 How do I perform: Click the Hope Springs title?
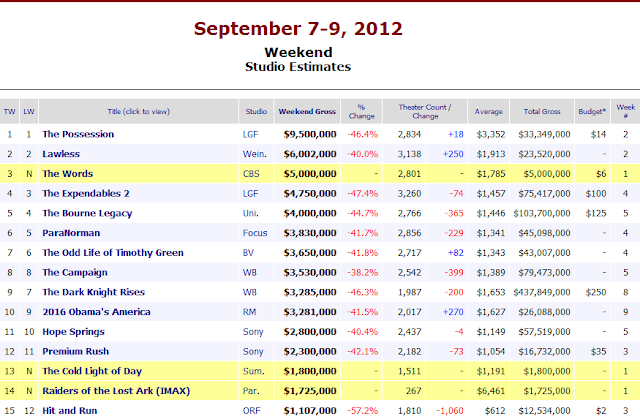72,330
